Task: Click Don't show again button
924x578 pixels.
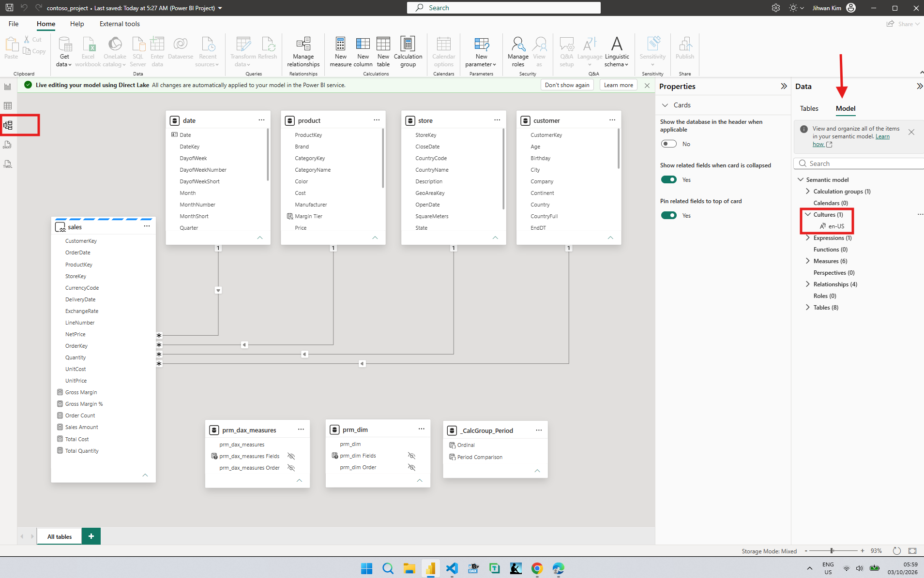Action: tap(567, 85)
